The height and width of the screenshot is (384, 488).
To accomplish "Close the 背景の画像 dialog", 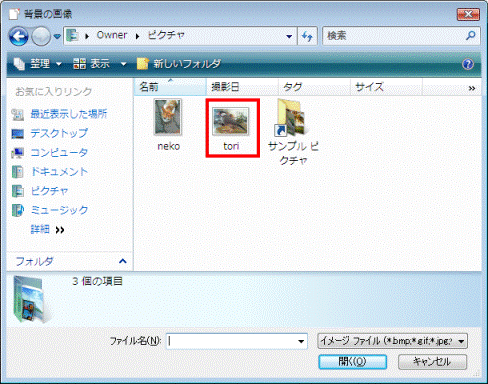I will pyautogui.click(x=468, y=14).
